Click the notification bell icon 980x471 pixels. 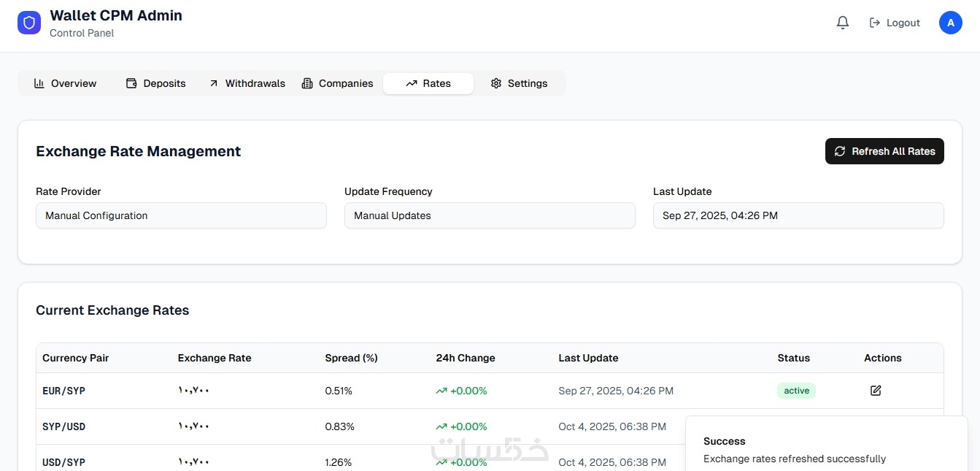[843, 23]
